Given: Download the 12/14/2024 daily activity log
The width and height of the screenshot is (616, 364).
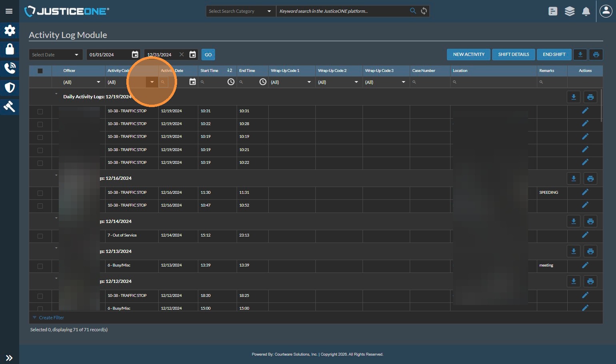Looking at the screenshot, I should (574, 221).
